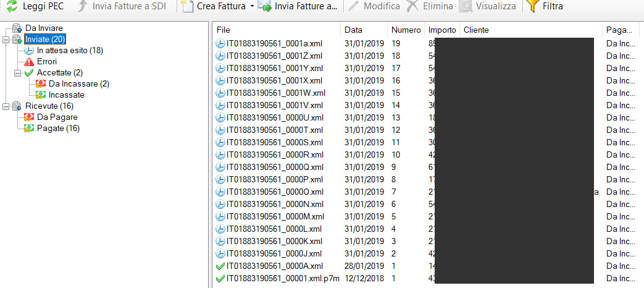644x288 pixels.
Task: Click date 28/01/2019 in the list
Action: 364,266
